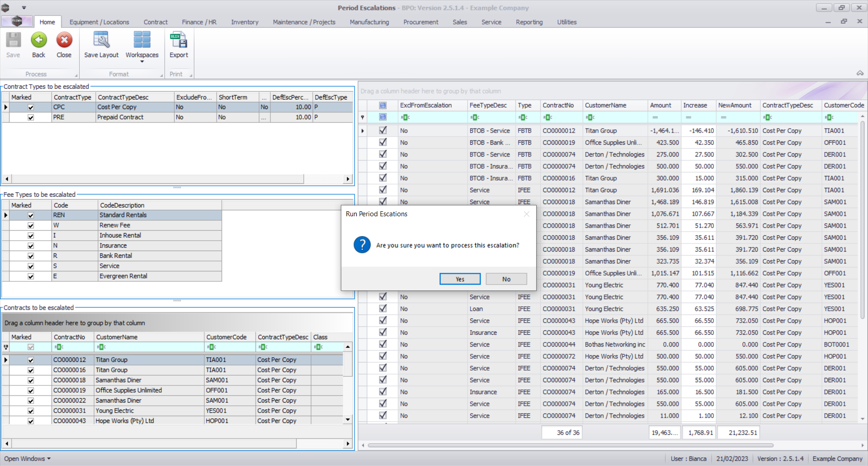The image size is (868, 466).
Task: Collapse the ribbon with the chevron icon
Action: pyautogui.click(x=860, y=73)
